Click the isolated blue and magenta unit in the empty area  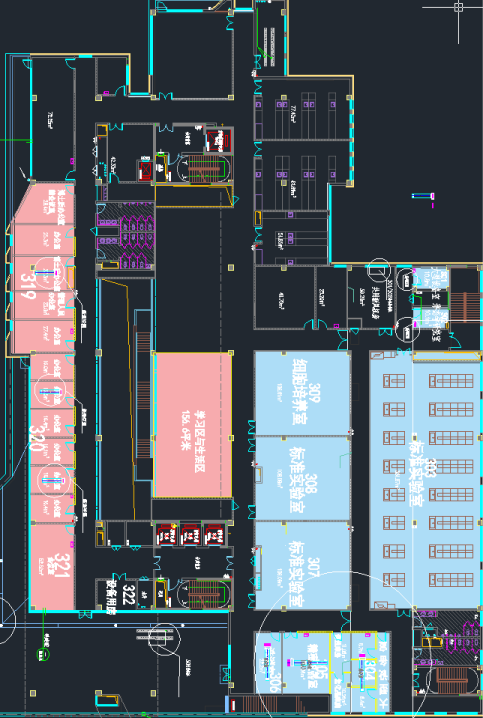coord(423,196)
